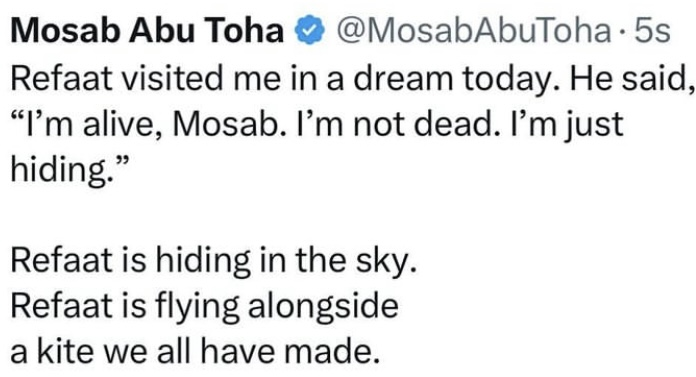Image resolution: width=696 pixels, height=377 pixels.
Task: Open Mosab Abu Toha's profile via display name
Action: (x=147, y=30)
